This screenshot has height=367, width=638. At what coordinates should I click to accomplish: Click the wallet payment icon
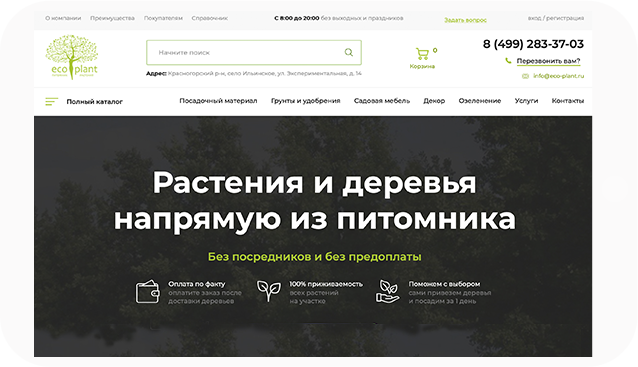pos(147,292)
